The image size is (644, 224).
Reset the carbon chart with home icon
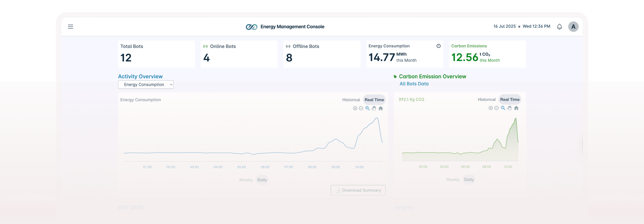[516, 108]
